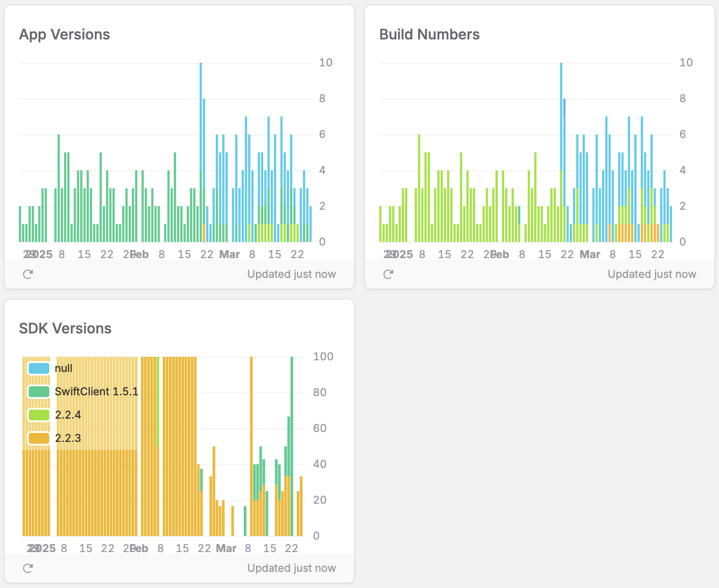Click the refresh icon on SDK Versions chart
This screenshot has width=719, height=588.
coord(28,568)
